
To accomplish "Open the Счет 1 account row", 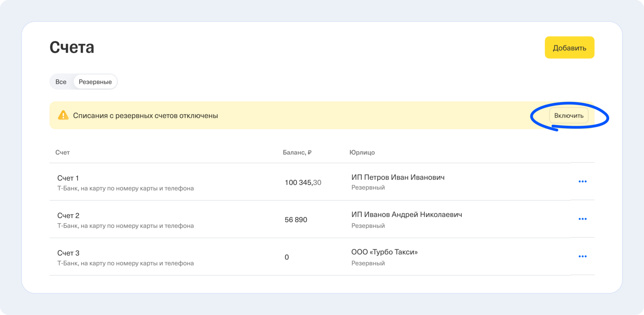I will 68,178.
